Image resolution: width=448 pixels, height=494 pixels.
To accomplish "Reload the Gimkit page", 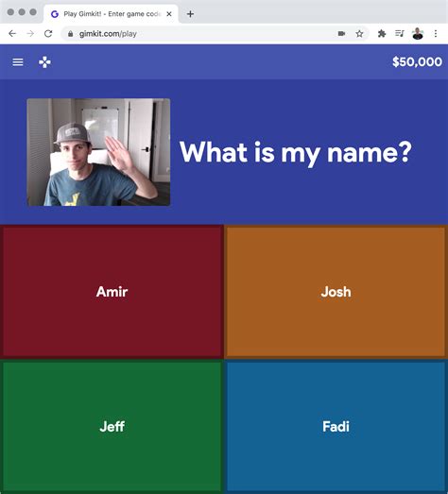I will (48, 33).
